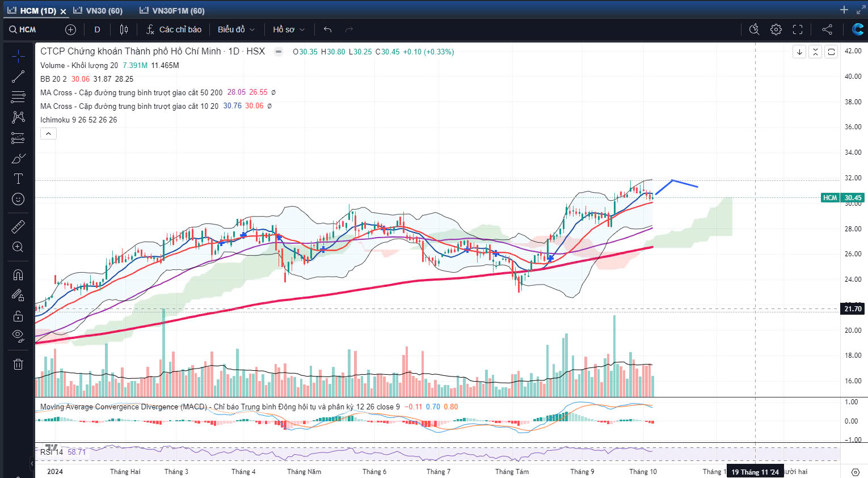868x478 pixels.
Task: Click the 21.70 price axis marker
Action: click(x=852, y=309)
